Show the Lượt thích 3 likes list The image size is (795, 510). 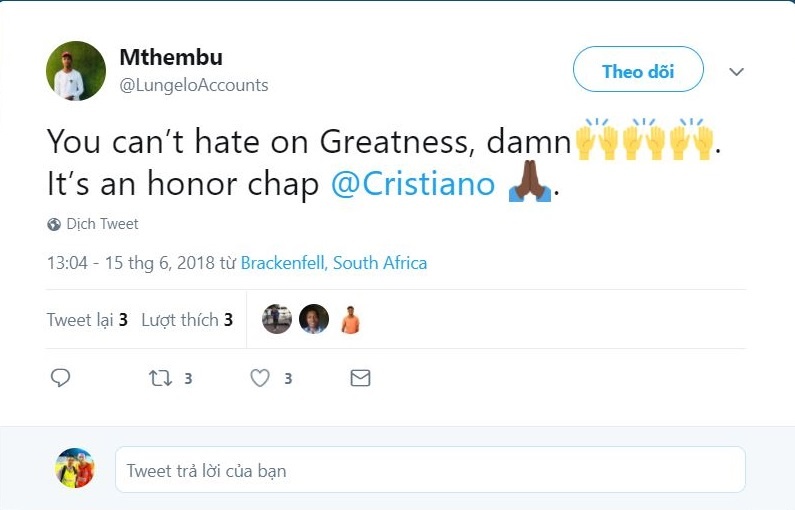pos(187,320)
